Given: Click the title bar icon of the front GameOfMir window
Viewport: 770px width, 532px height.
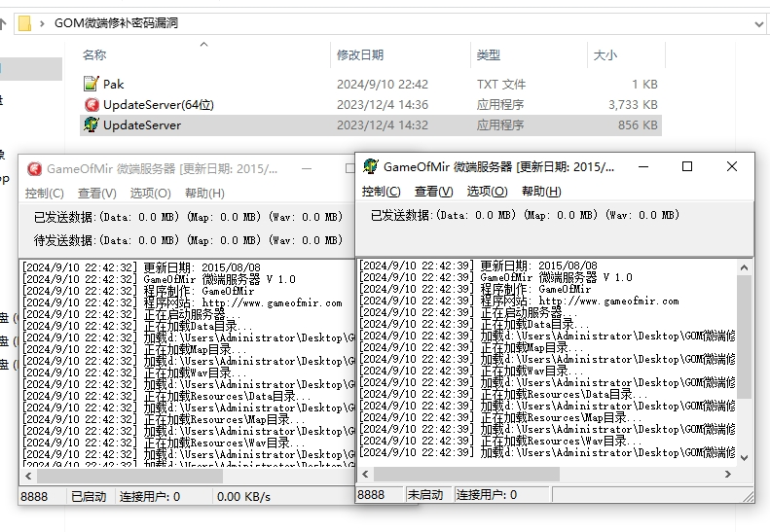Looking at the screenshot, I should tap(370, 167).
